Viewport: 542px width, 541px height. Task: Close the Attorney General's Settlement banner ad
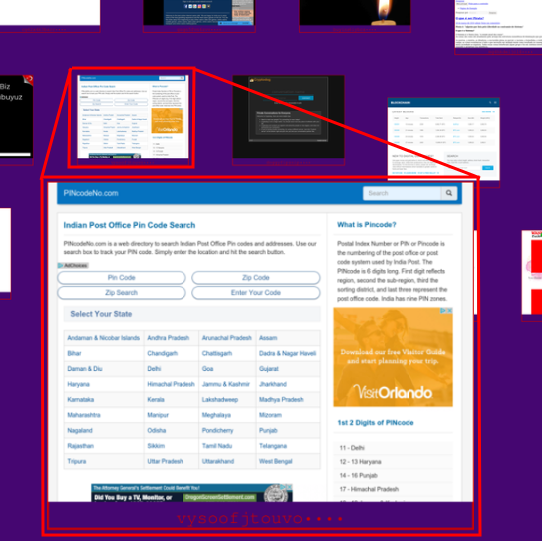point(290,486)
